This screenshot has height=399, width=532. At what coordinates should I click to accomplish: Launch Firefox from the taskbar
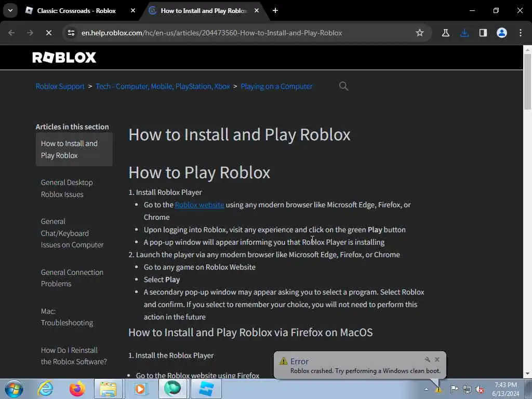click(x=77, y=389)
